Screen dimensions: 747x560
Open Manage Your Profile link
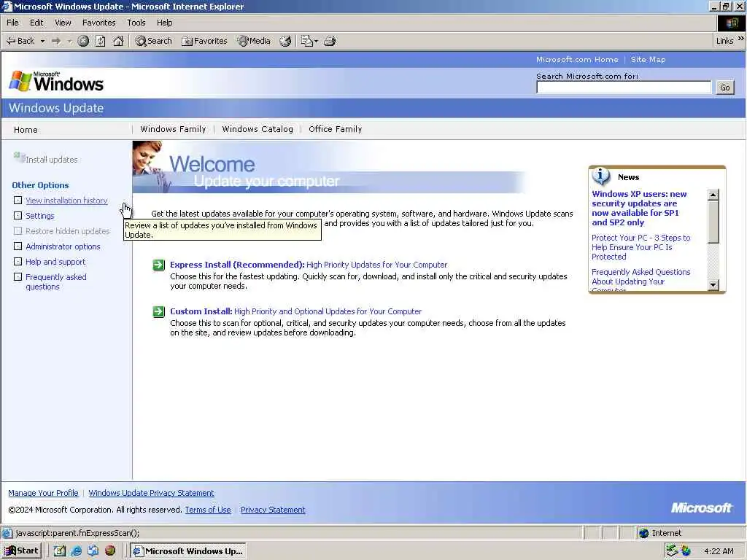43,493
